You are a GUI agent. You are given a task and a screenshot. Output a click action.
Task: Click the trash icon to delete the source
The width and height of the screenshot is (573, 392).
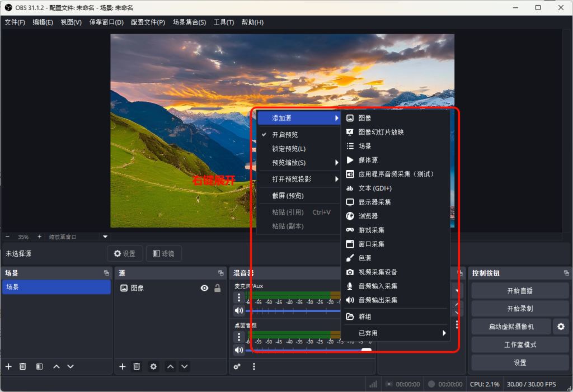tap(137, 366)
